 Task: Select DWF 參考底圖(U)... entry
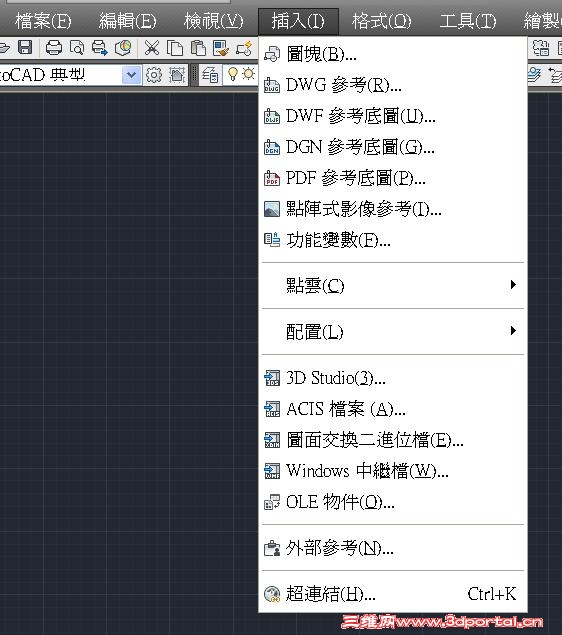(x=393, y=116)
